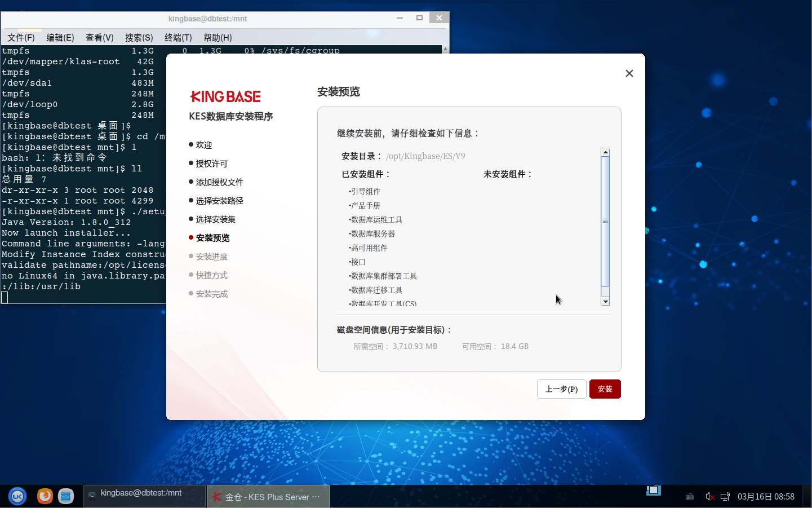
Task: Open the 文件(F) menu in terminal
Action: tap(21, 38)
